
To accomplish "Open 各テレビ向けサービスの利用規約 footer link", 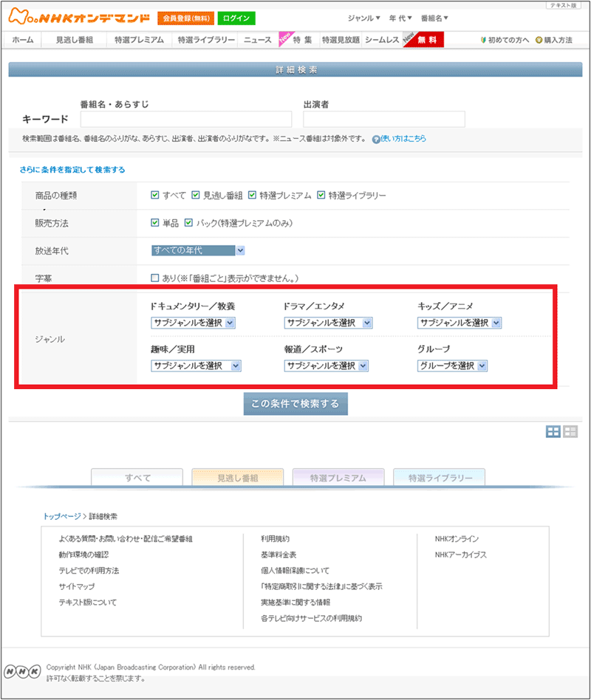I will pyautogui.click(x=311, y=618).
